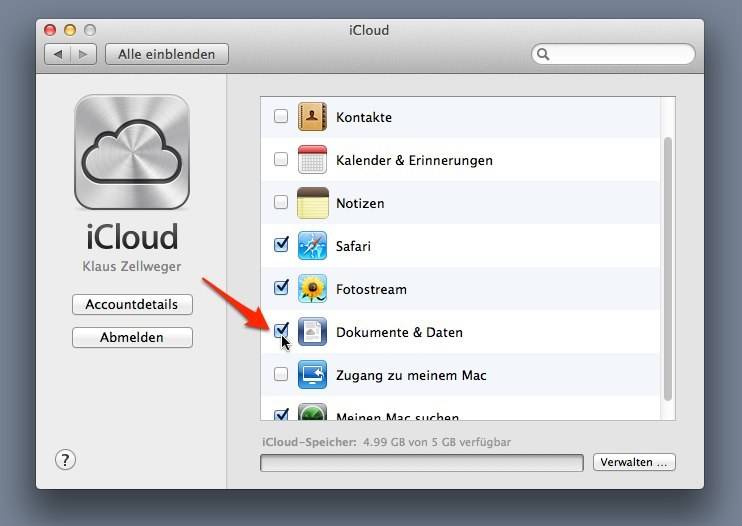Image resolution: width=742 pixels, height=526 pixels.
Task: Sign out using the Abmelden button
Action: [x=132, y=338]
